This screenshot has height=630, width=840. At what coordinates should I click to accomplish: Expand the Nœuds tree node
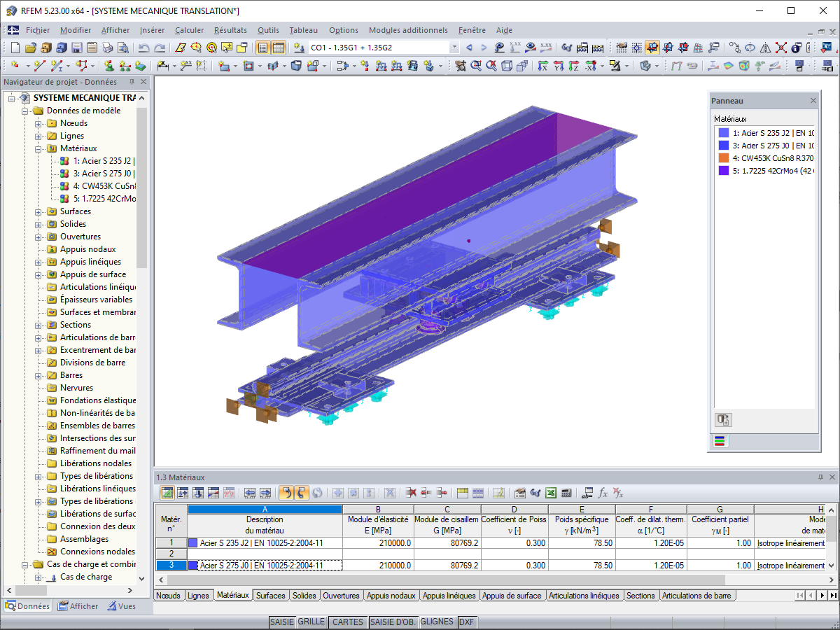pyautogui.click(x=38, y=123)
